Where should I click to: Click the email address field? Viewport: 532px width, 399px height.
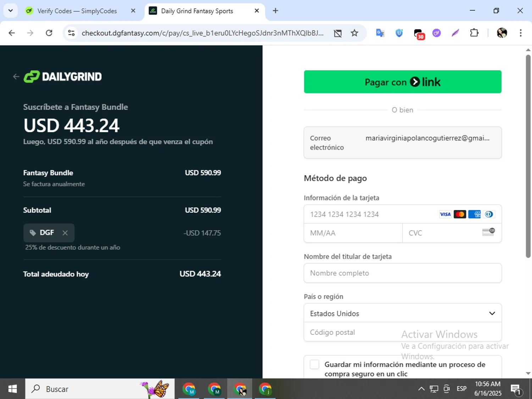403,143
